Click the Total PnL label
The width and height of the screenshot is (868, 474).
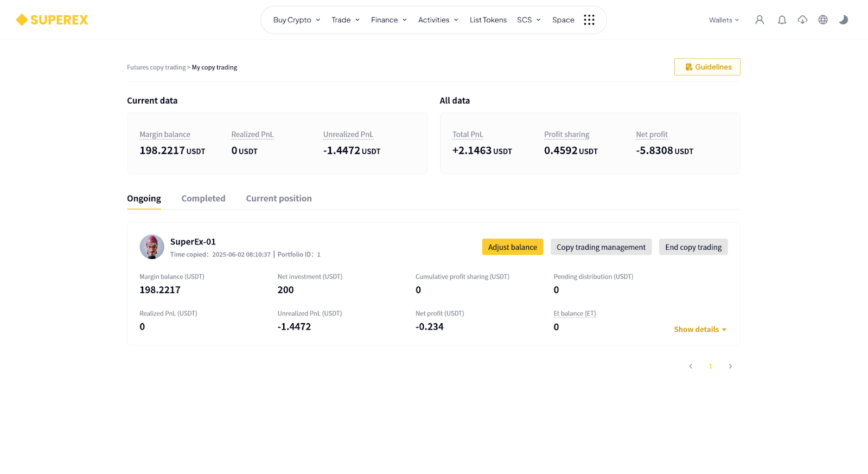468,135
